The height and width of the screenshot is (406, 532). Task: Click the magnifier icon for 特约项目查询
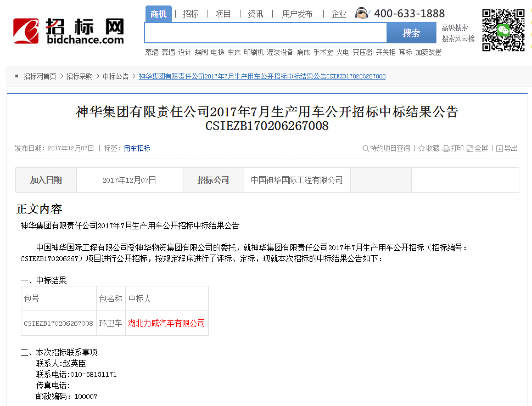(x=366, y=149)
